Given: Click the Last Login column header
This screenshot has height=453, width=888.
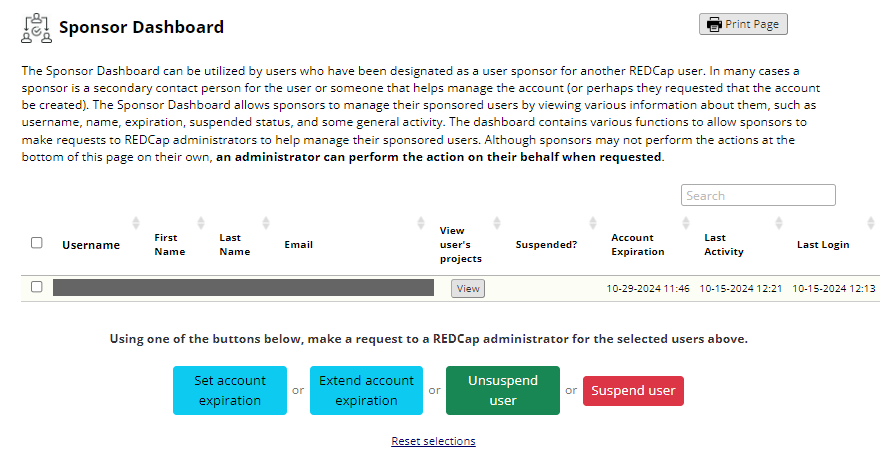Looking at the screenshot, I should point(822,244).
